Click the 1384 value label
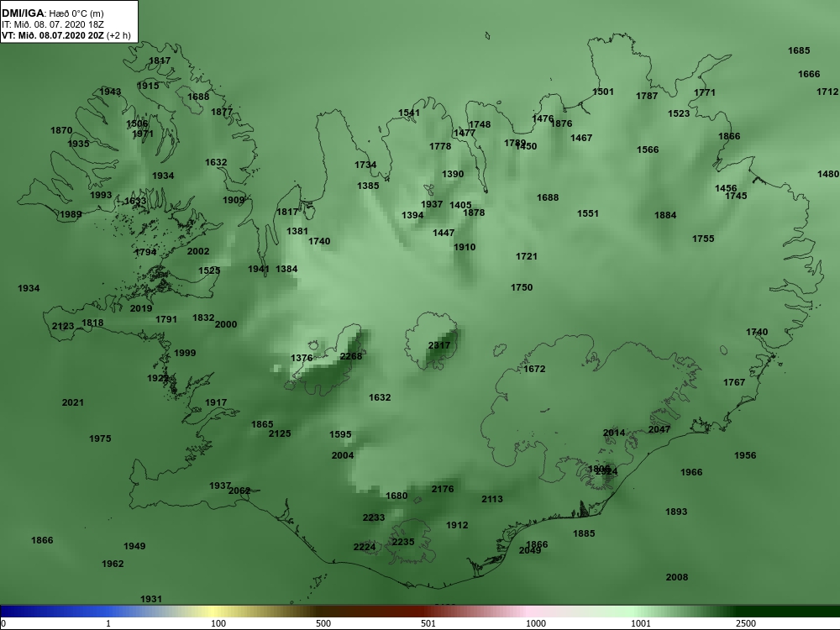 click(286, 269)
